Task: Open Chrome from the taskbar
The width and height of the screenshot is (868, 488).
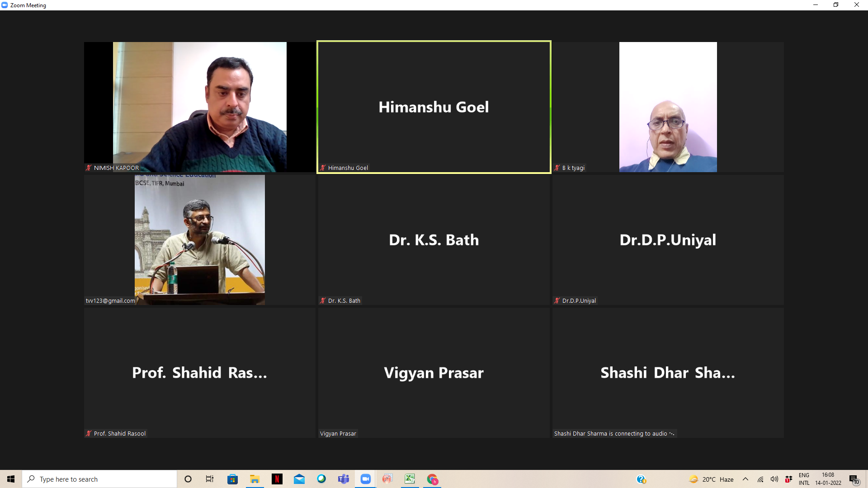Action: (x=432, y=479)
